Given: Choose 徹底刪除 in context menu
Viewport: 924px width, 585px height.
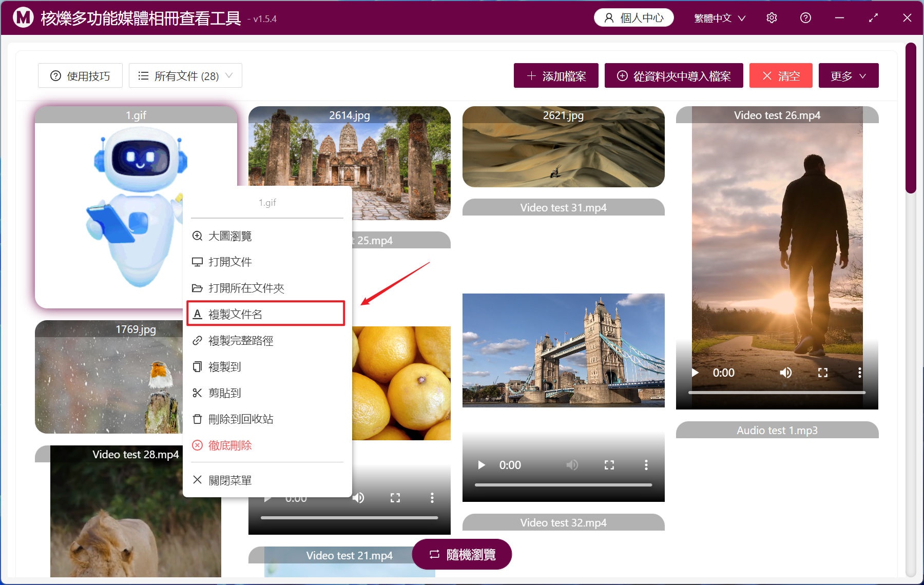Looking at the screenshot, I should 267,445.
